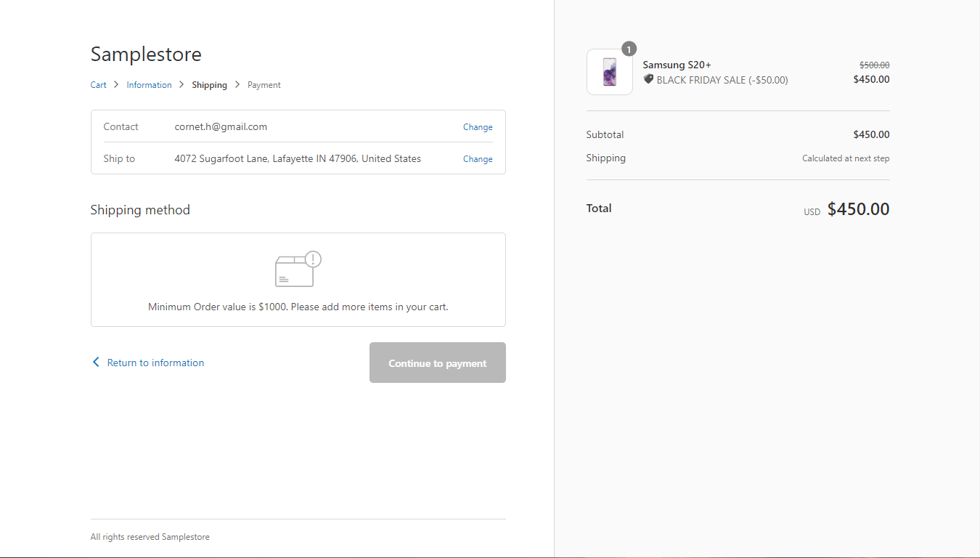980x558 pixels.
Task: Click the shipping box warning icon
Action: tap(298, 269)
